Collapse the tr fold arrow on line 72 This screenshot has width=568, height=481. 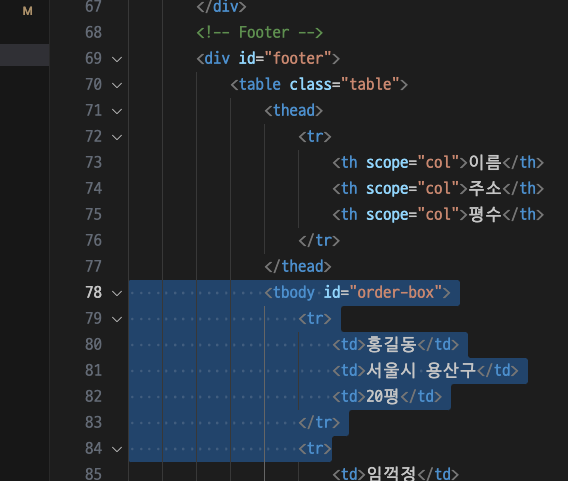(x=117, y=137)
